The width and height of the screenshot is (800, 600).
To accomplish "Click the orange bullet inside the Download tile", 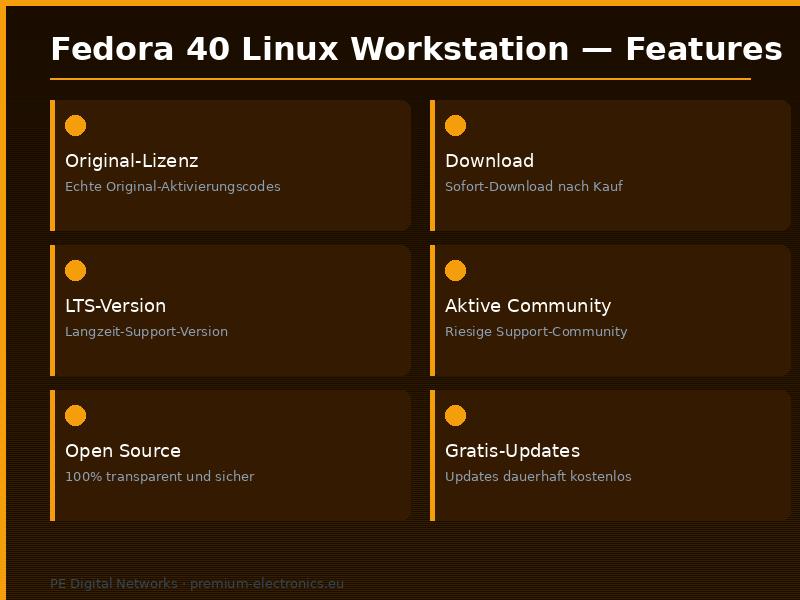I will (455, 125).
